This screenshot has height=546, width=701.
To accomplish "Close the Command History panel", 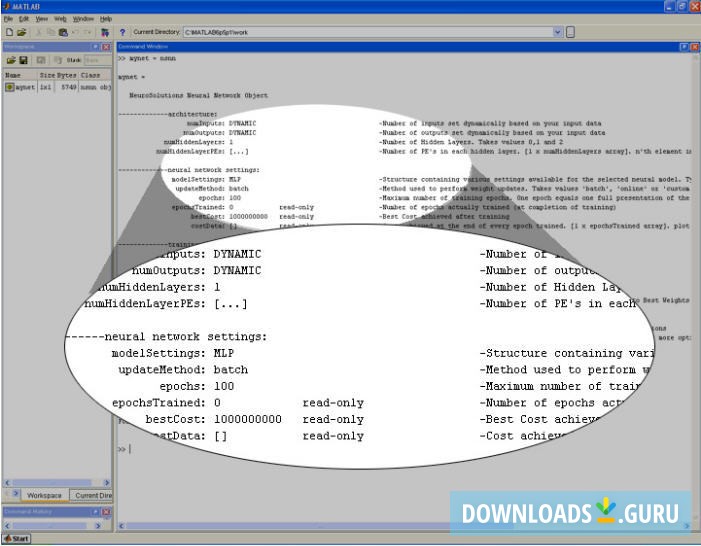I will click(106, 512).
